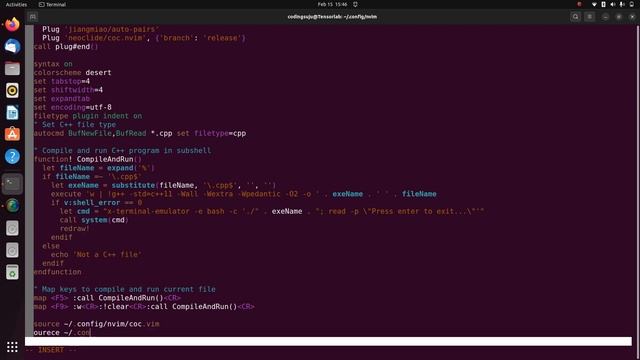Click the 'endfunction' line
The width and height of the screenshot is (640, 360).
57,272
